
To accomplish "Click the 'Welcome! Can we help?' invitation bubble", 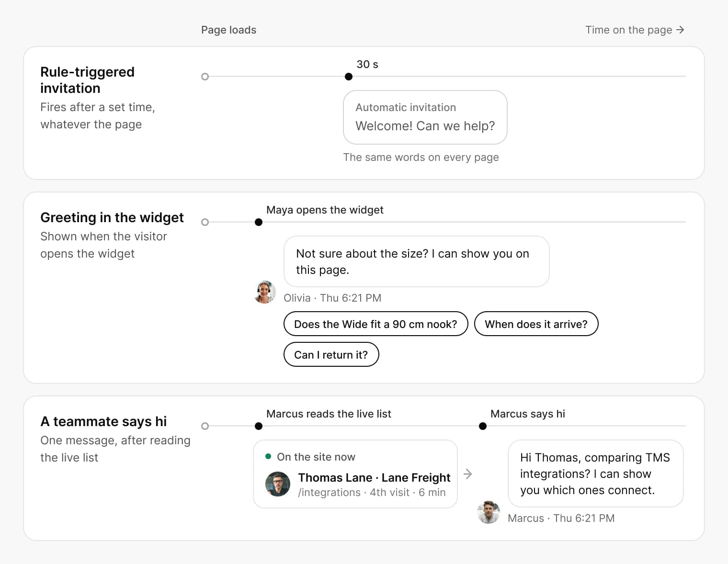I will coord(425,117).
